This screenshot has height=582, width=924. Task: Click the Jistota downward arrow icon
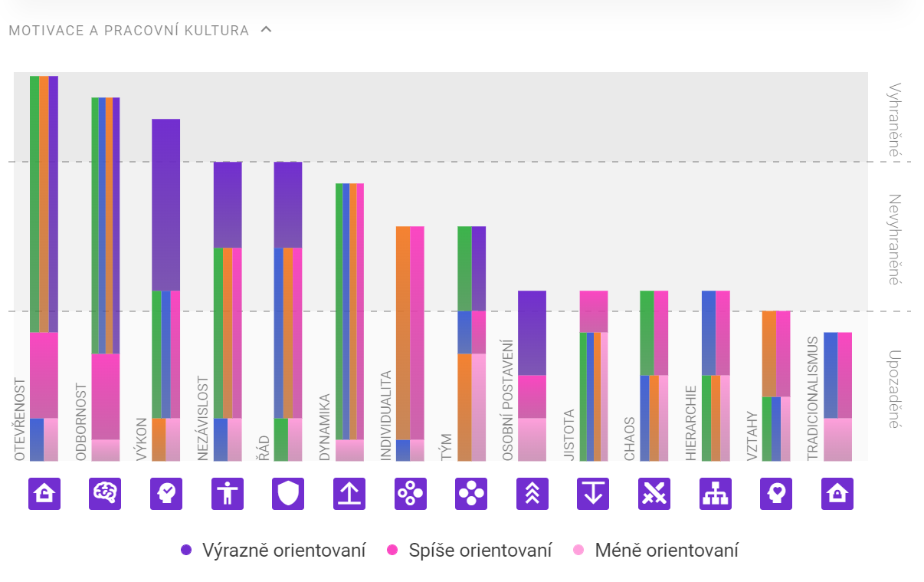(593, 494)
